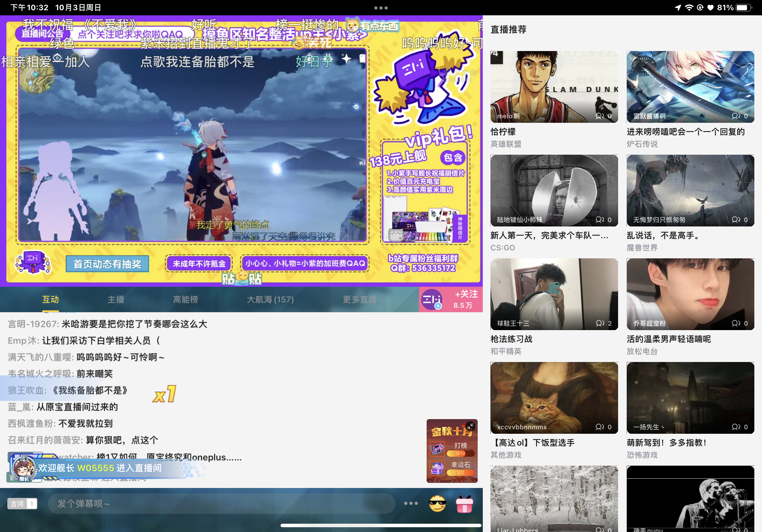Tap the 英雄联盟 category label

click(x=506, y=144)
